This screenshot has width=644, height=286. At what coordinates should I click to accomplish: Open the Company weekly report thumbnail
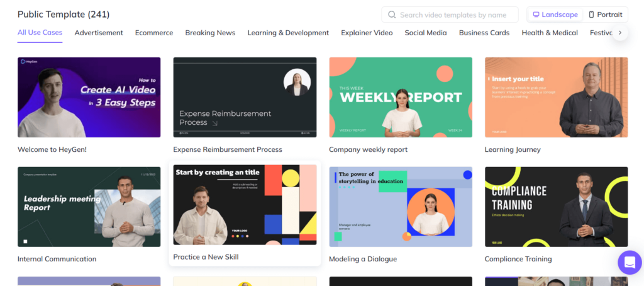pyautogui.click(x=401, y=97)
